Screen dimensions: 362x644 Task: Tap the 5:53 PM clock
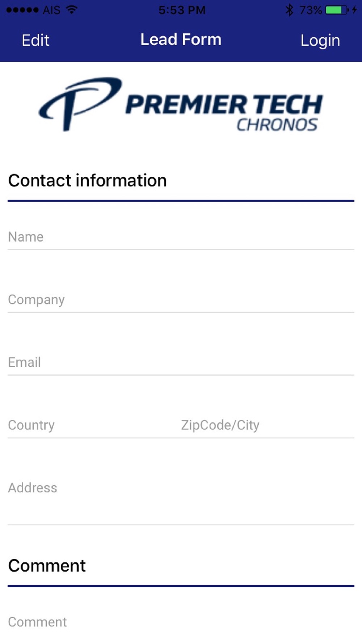pos(182,10)
